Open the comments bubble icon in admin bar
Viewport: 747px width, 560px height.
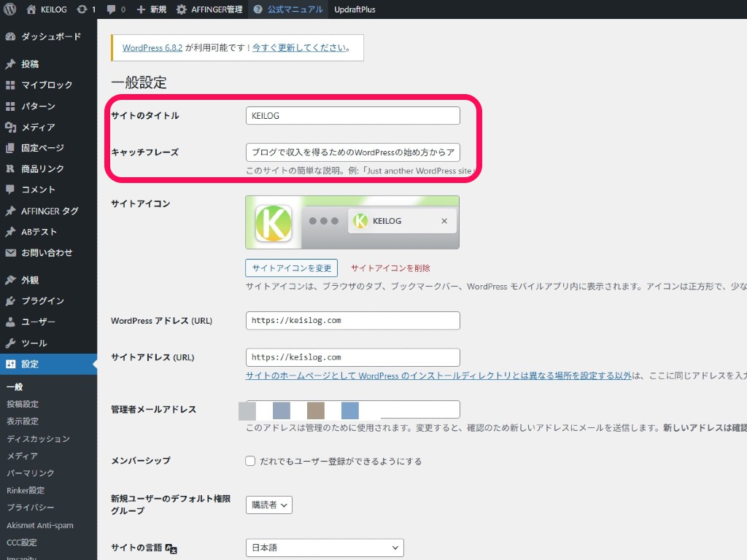(111, 9)
